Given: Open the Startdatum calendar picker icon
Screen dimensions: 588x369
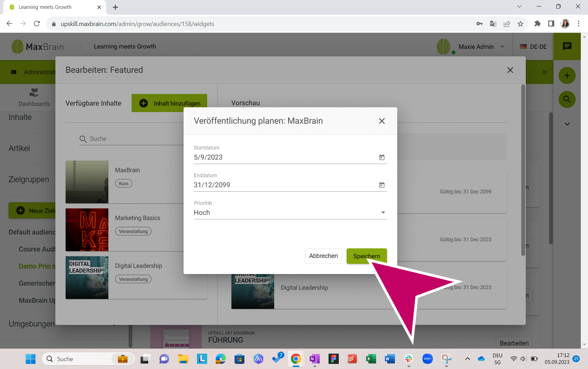Looking at the screenshot, I should point(382,157).
